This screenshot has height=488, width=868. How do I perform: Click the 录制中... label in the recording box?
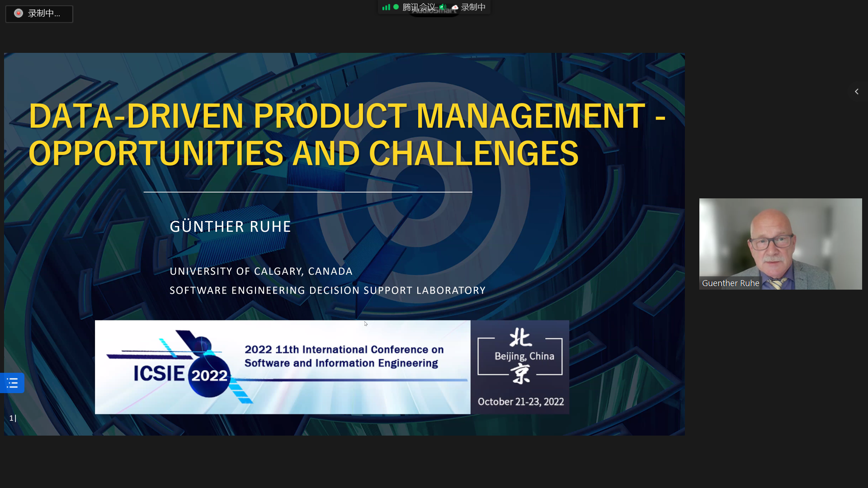pos(44,14)
